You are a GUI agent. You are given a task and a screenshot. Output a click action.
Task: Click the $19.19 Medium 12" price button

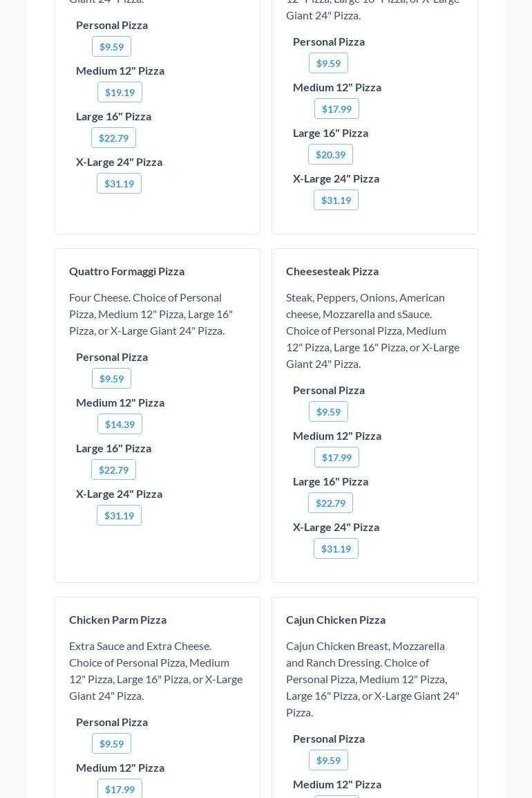point(120,92)
